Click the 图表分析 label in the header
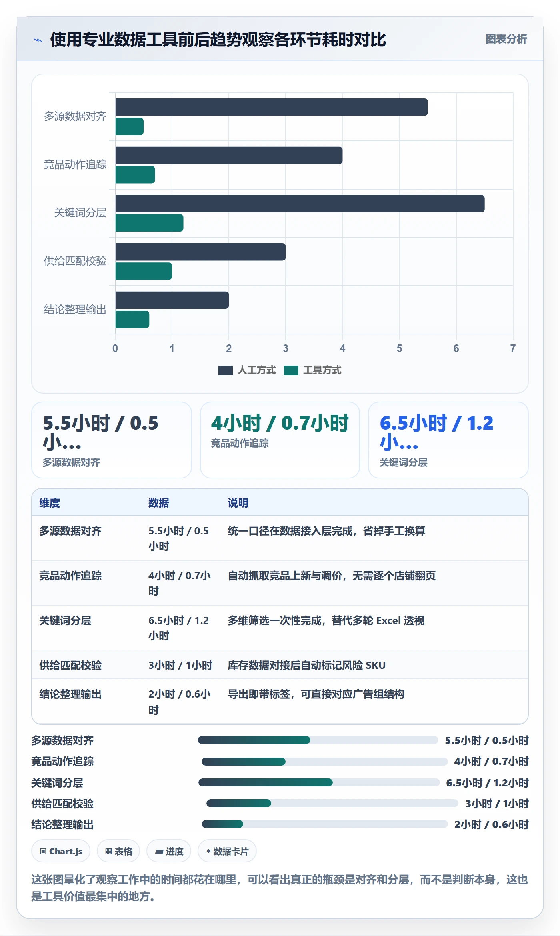The height and width of the screenshot is (936, 560). tap(506, 39)
